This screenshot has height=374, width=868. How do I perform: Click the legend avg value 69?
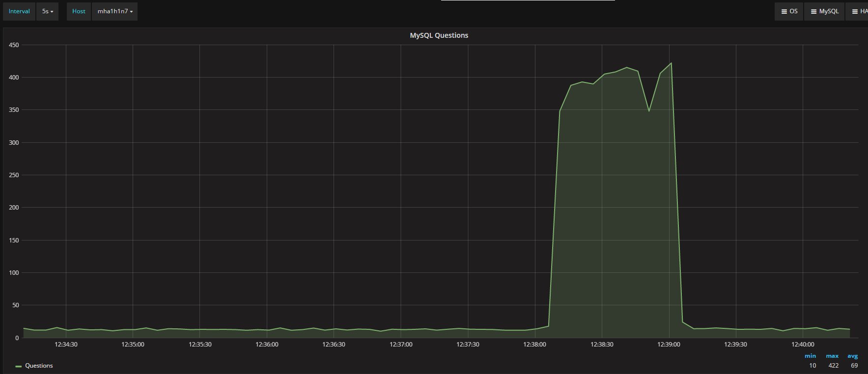point(854,366)
